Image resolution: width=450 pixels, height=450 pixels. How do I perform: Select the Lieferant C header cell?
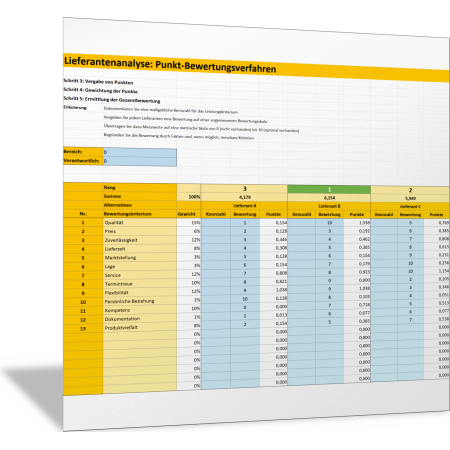coord(410,207)
